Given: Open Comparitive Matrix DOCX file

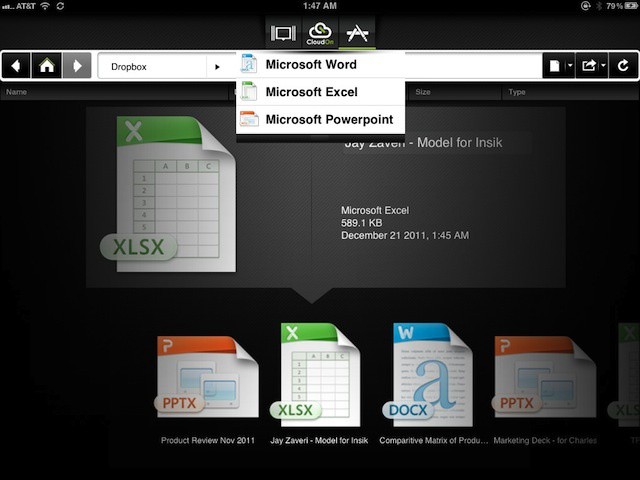Looking at the screenshot, I should 432,380.
